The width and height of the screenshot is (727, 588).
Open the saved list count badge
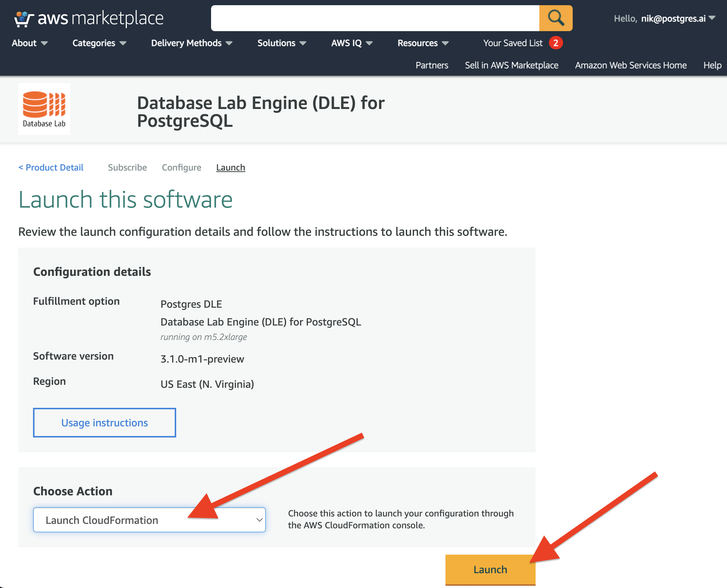point(556,43)
